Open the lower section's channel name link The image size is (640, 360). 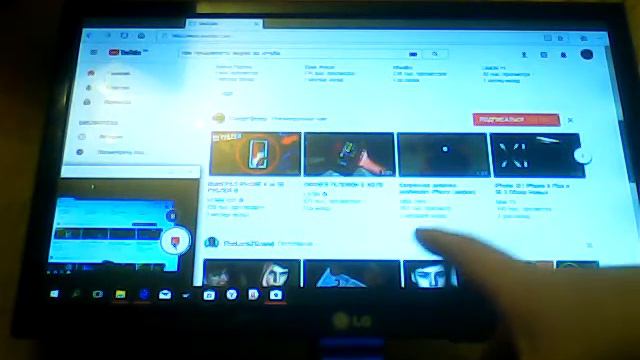pos(249,244)
